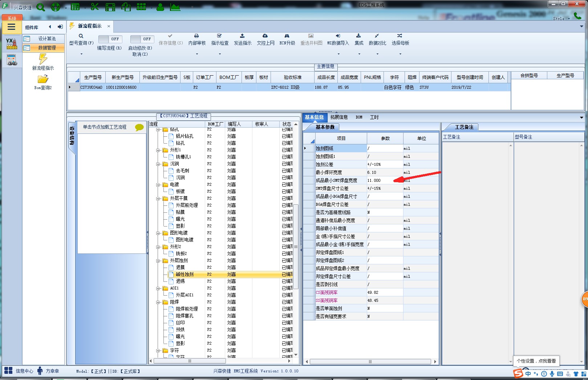
Task: Select the 设计算法 sidebar item
Action: pos(44,39)
